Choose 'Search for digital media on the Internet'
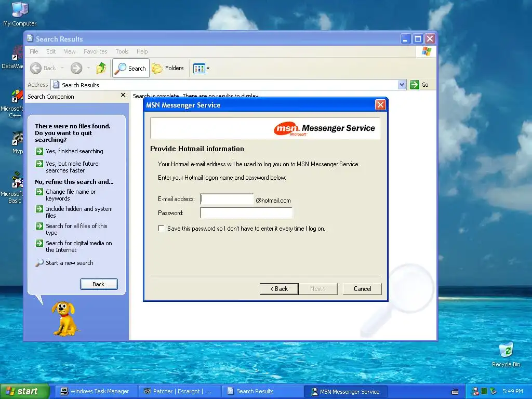Image resolution: width=532 pixels, height=399 pixels. tap(74, 247)
